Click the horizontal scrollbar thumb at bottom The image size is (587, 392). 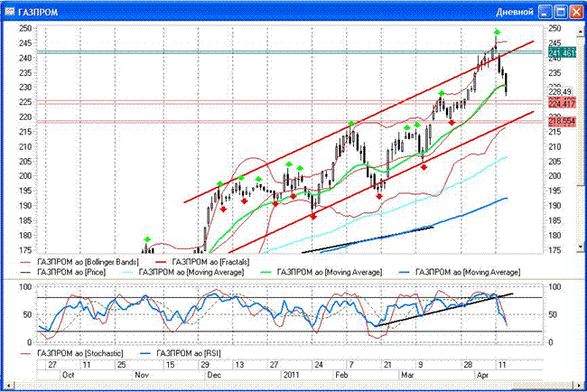coord(541,385)
